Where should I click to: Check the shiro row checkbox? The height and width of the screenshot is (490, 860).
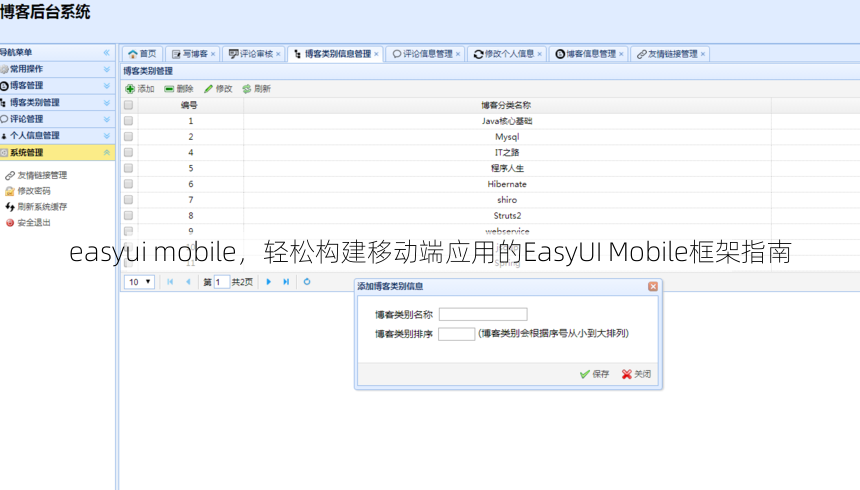coord(128,200)
